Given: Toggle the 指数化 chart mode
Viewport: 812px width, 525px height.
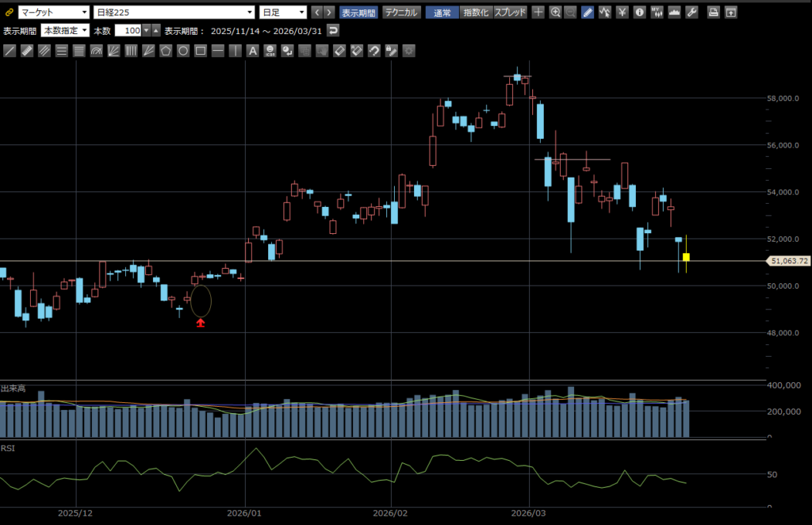Looking at the screenshot, I should (x=476, y=13).
